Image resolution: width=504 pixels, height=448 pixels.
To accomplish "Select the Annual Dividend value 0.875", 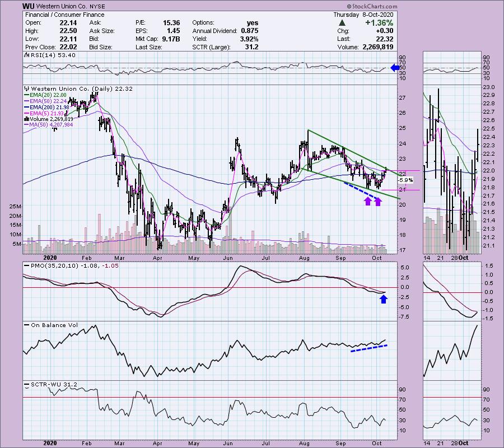I will [x=249, y=31].
